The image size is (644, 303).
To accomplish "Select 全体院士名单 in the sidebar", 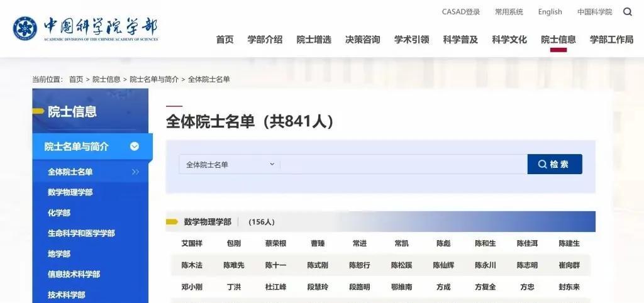I will (70, 172).
